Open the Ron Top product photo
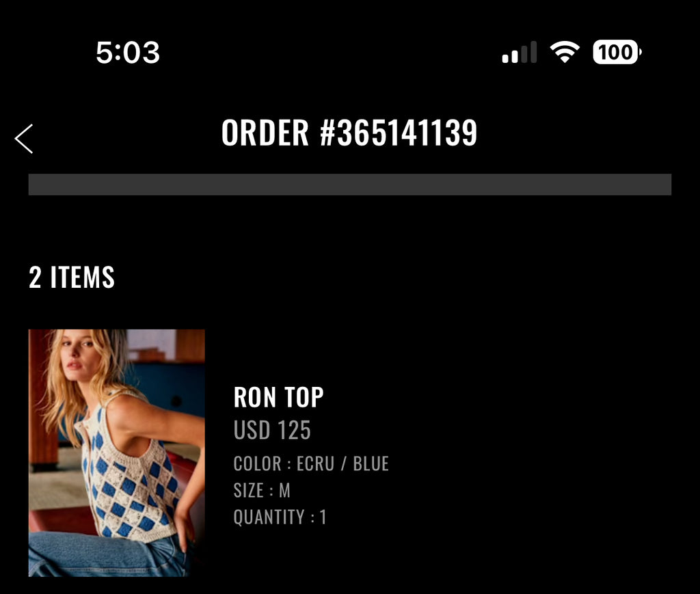 pyautogui.click(x=116, y=453)
